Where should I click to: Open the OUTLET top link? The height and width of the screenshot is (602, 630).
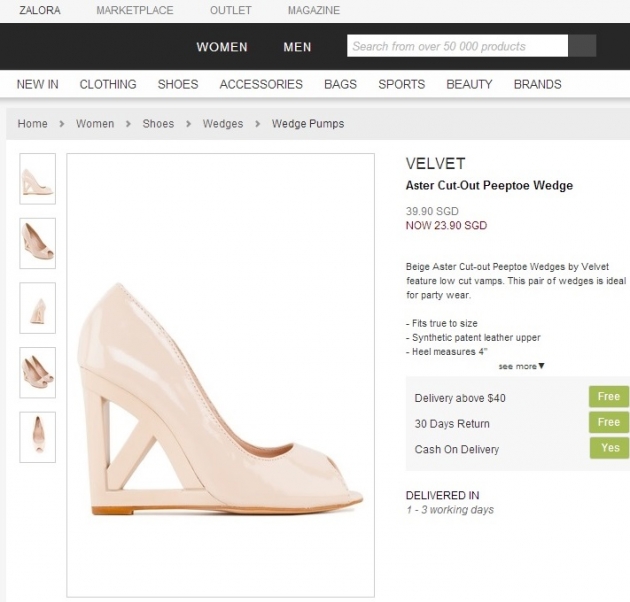click(230, 11)
